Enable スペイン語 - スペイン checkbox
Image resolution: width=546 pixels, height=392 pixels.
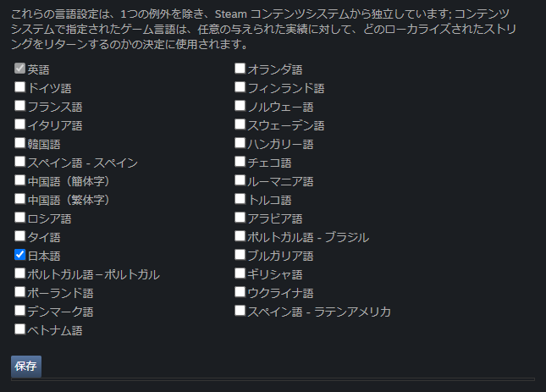coord(19,161)
